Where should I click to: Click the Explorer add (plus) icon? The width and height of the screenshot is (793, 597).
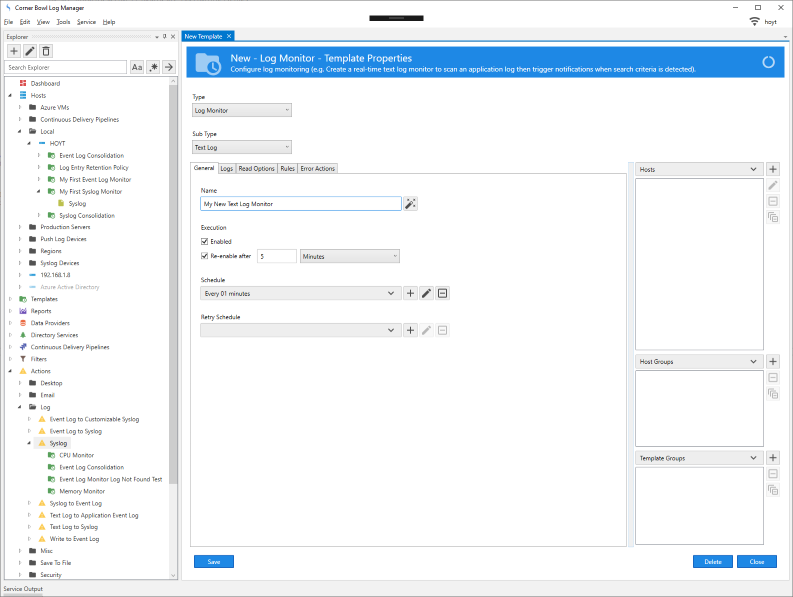pos(14,51)
